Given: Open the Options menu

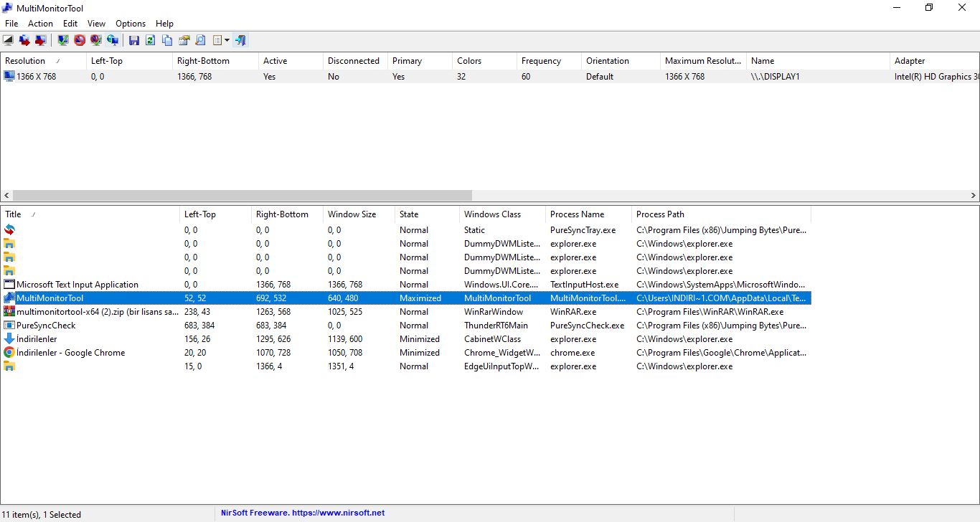Looking at the screenshot, I should pyautogui.click(x=131, y=24).
